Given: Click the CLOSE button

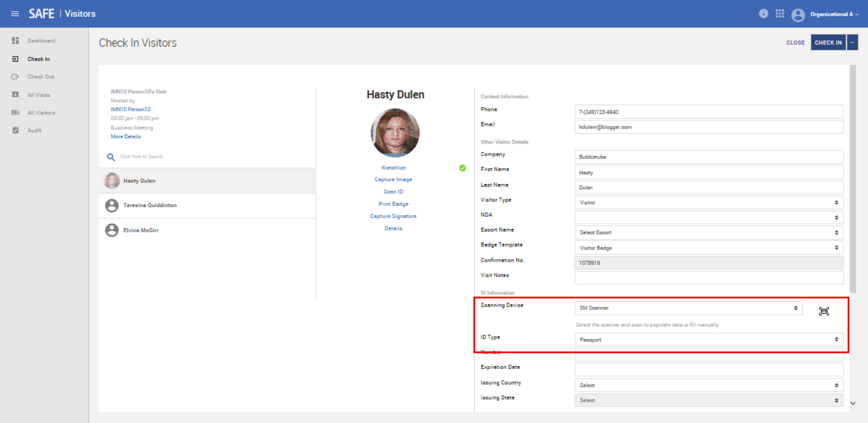Looking at the screenshot, I should pos(795,43).
